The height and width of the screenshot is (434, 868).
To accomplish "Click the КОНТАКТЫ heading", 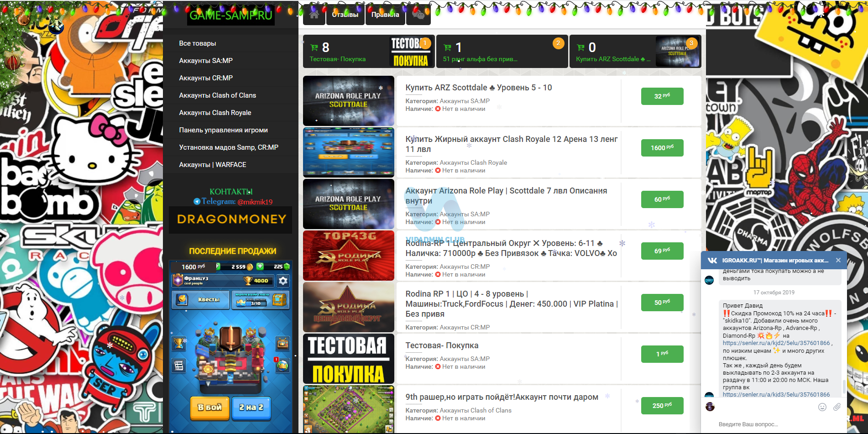I will coord(231,192).
